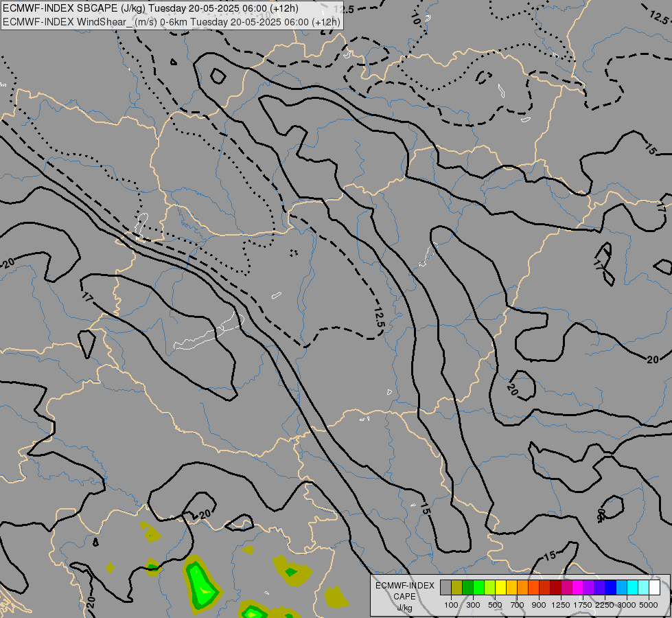
Task: Select the orange-red swatch left of 900 tick
Action: 533,588
